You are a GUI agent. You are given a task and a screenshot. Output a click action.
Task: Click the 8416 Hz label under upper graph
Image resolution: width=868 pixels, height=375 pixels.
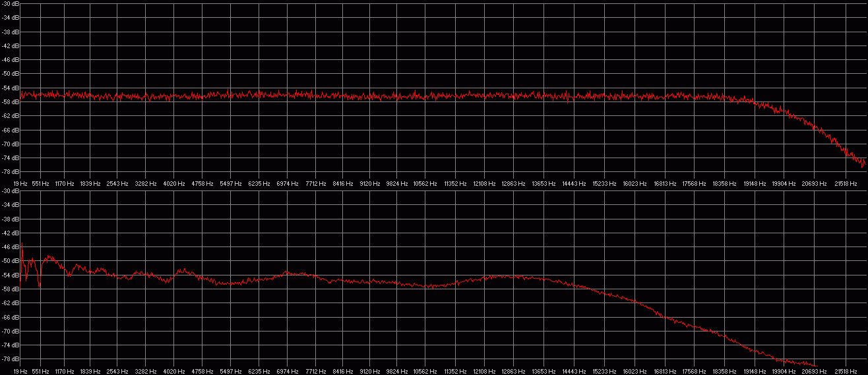tap(342, 184)
